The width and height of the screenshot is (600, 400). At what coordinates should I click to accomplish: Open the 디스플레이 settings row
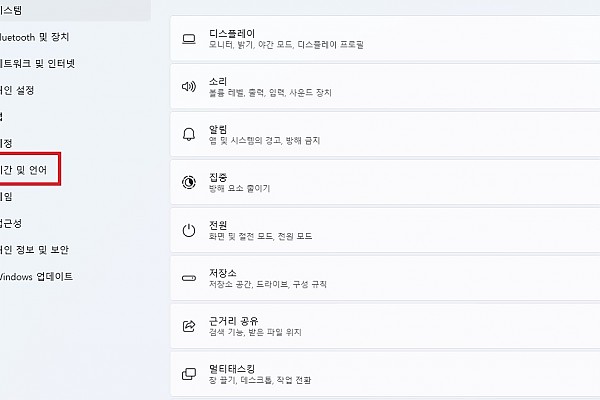(x=385, y=39)
